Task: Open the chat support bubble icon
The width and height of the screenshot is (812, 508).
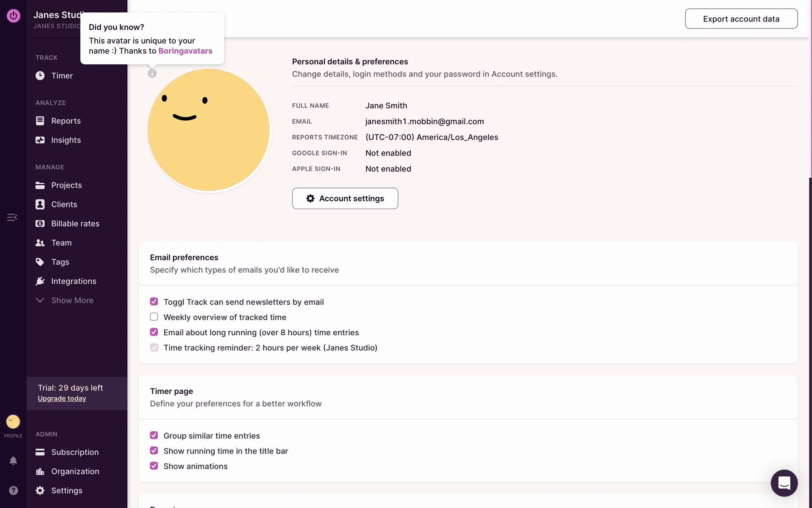Action: pos(784,483)
